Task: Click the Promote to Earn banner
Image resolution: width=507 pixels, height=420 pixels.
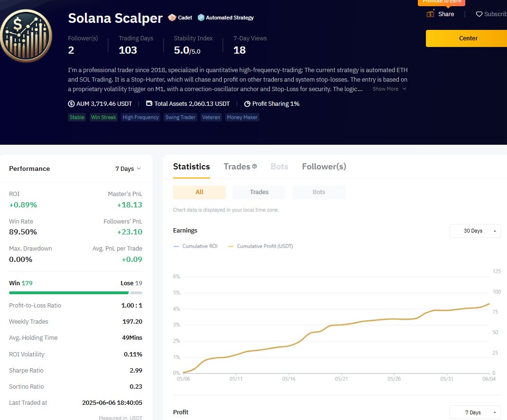Action: (442, 2)
